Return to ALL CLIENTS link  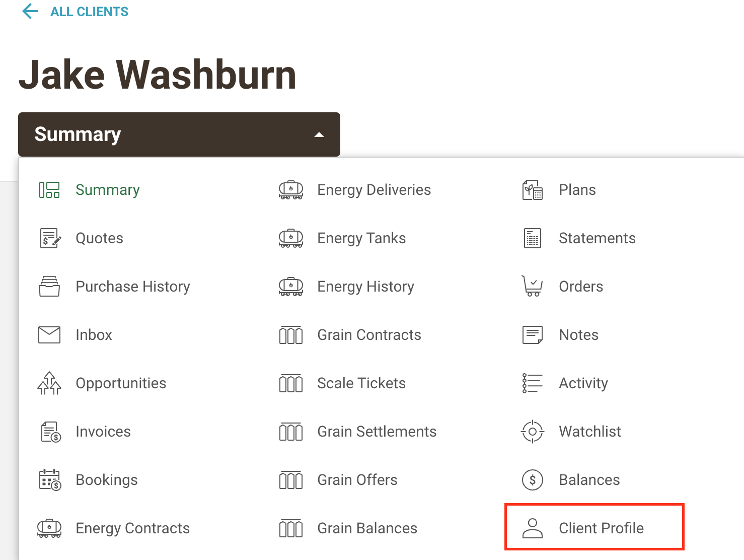tap(89, 12)
